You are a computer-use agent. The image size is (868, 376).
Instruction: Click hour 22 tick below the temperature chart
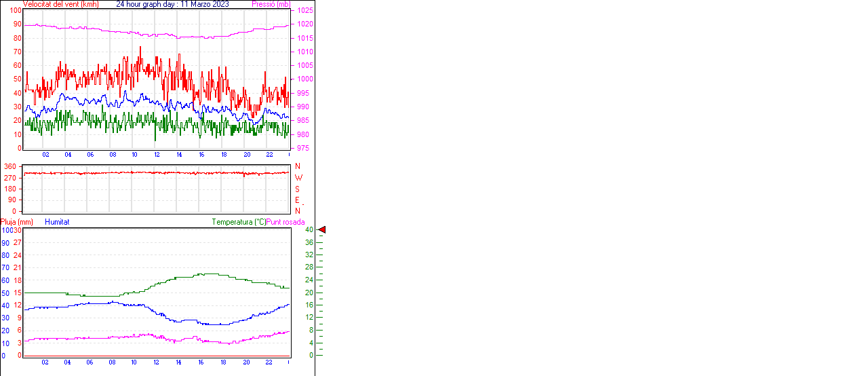(x=269, y=362)
